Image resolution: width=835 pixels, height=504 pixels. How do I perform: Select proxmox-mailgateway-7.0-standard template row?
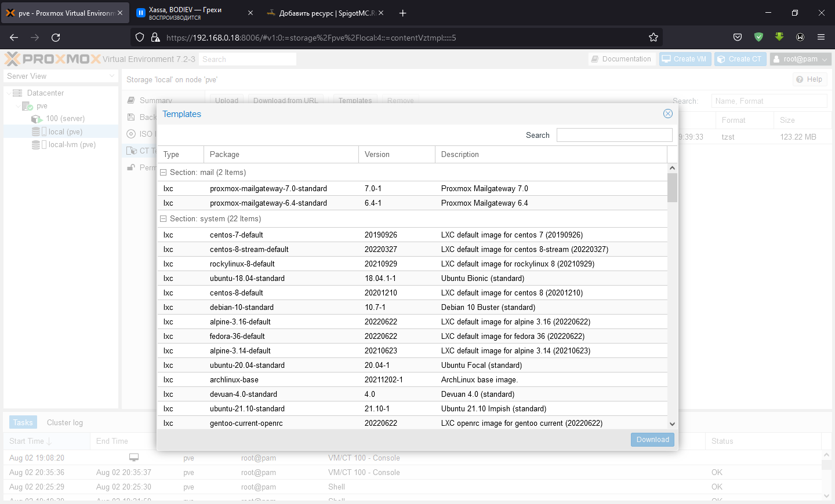412,188
